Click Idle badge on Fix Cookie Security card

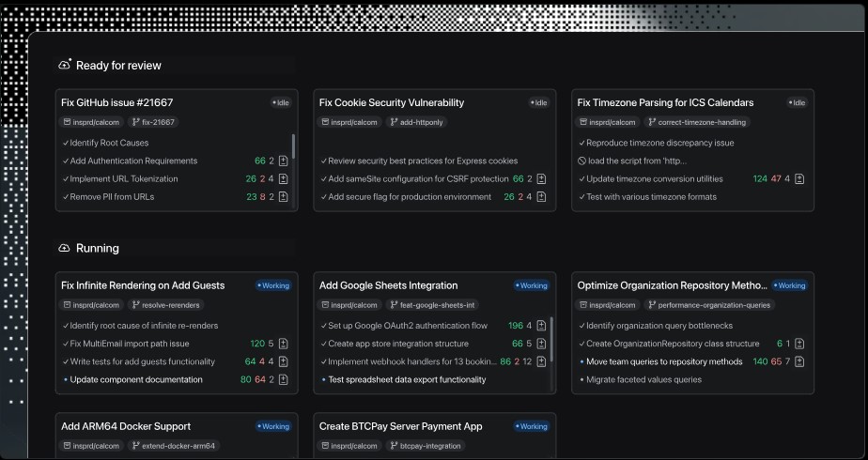pyautogui.click(x=538, y=102)
